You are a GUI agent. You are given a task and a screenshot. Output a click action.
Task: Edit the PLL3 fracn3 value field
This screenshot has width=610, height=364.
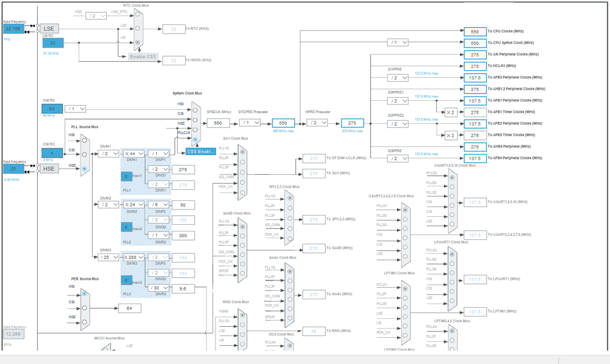[126, 280]
